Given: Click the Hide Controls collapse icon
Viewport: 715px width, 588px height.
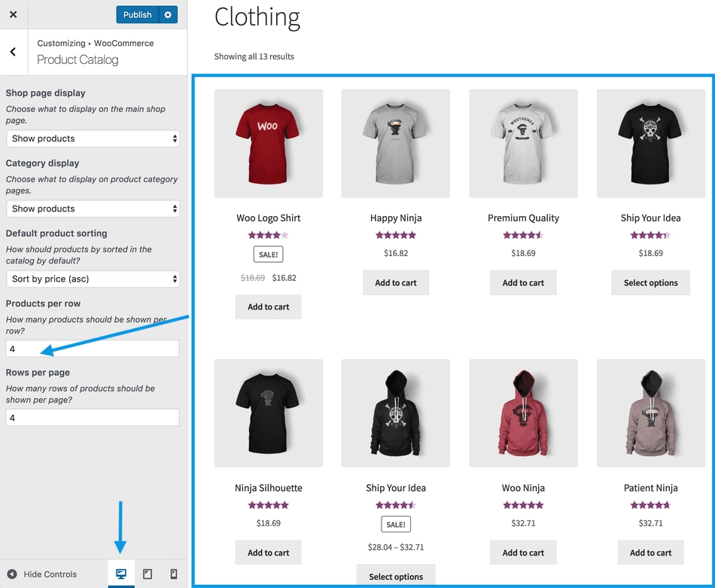Looking at the screenshot, I should pyautogui.click(x=12, y=574).
